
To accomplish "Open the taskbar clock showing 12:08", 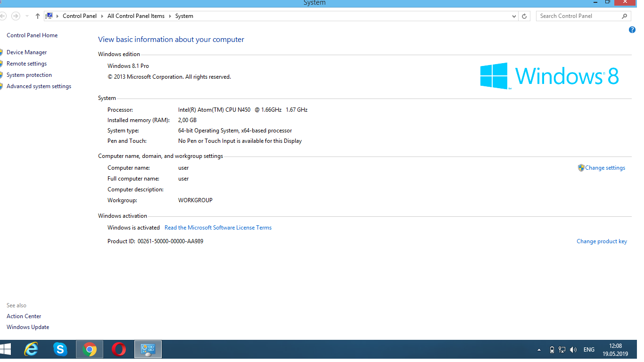I will point(615,350).
